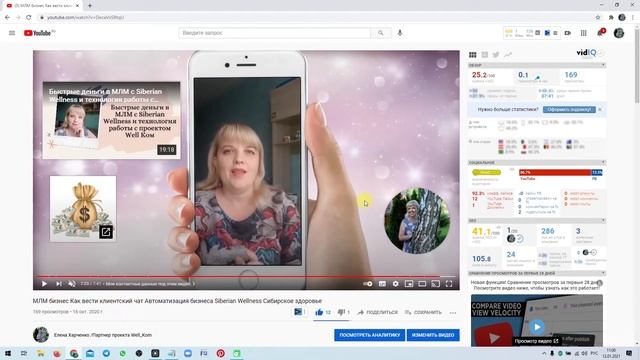Viewport: 640px width, 360px height.
Task: Click the 169 views value
Action: (x=571, y=75)
